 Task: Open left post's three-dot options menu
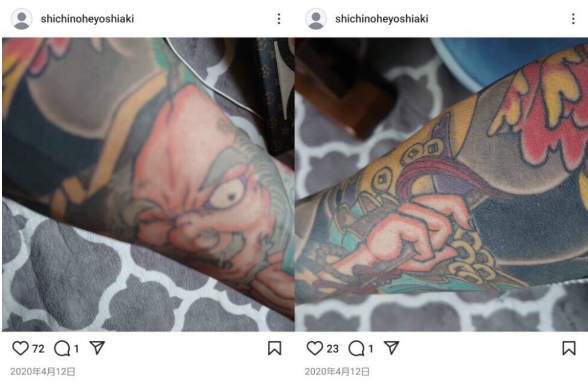pyautogui.click(x=279, y=19)
